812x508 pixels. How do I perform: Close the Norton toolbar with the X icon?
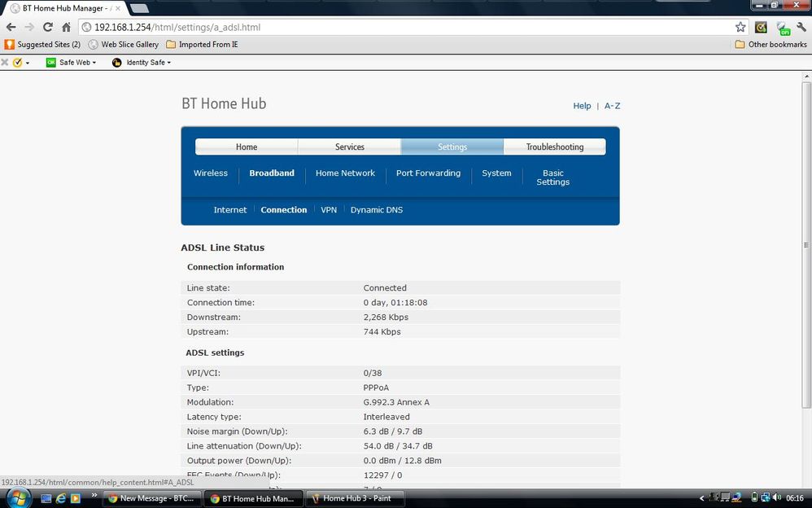click(5, 62)
